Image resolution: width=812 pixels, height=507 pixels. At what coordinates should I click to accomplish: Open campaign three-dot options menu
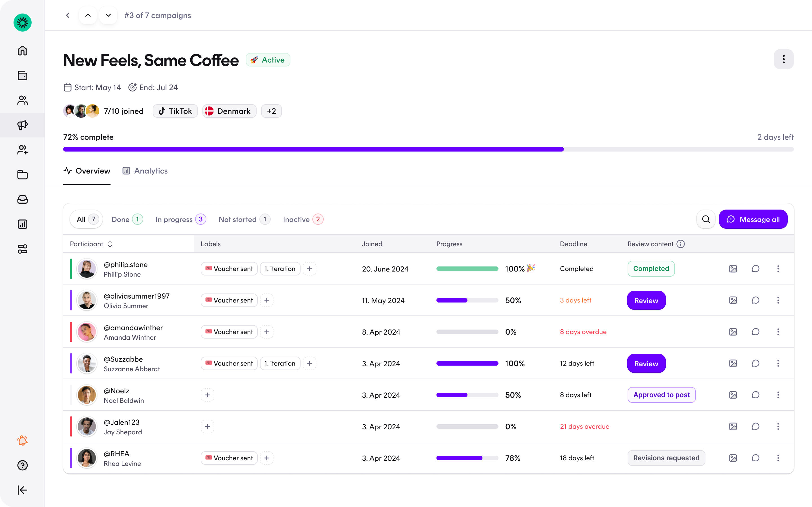pyautogui.click(x=784, y=59)
